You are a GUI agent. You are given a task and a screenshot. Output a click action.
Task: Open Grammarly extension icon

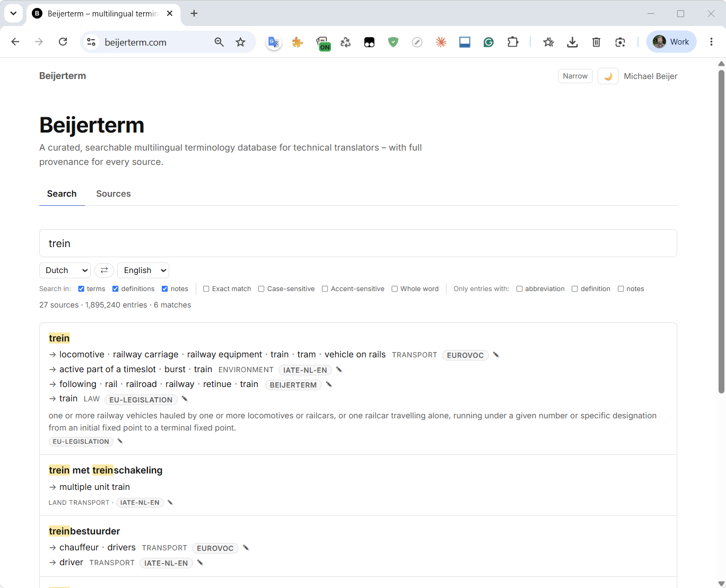488,42
